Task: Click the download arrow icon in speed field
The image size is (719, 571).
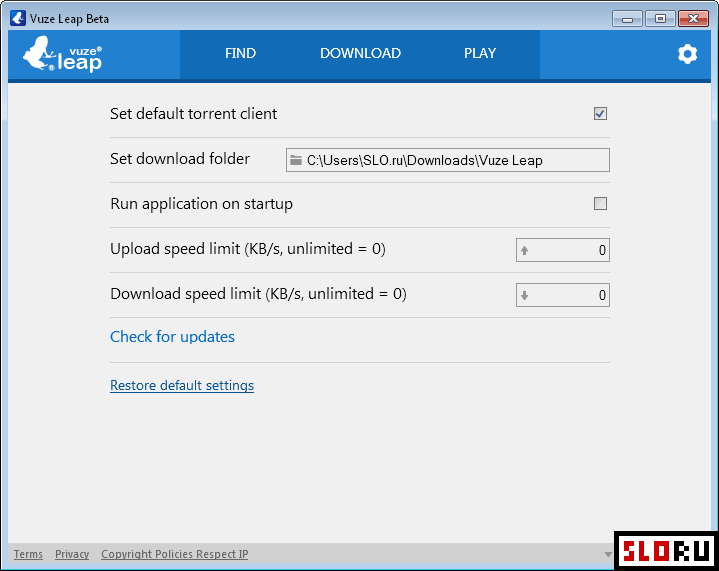Action: coord(525,295)
